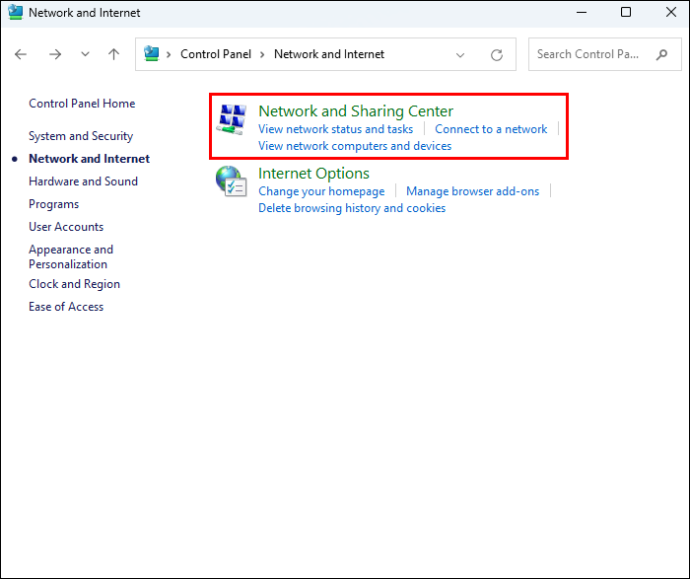Open Network and Sharing Center heading
Image resolution: width=690 pixels, height=579 pixels.
(356, 111)
